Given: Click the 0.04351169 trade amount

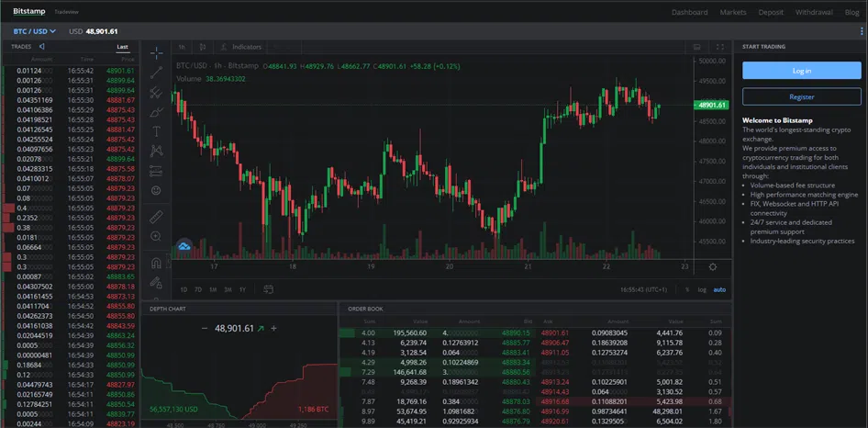Looking at the screenshot, I should pyautogui.click(x=35, y=100).
